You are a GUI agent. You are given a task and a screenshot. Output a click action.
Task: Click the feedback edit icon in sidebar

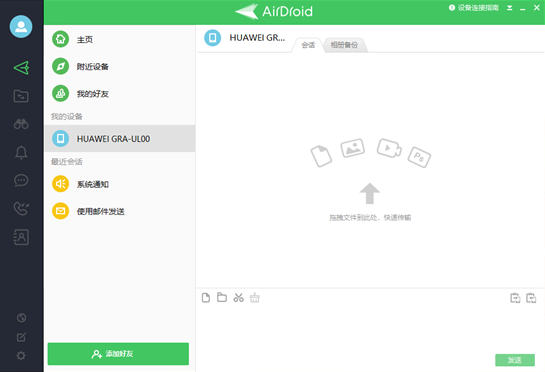pos(21,337)
